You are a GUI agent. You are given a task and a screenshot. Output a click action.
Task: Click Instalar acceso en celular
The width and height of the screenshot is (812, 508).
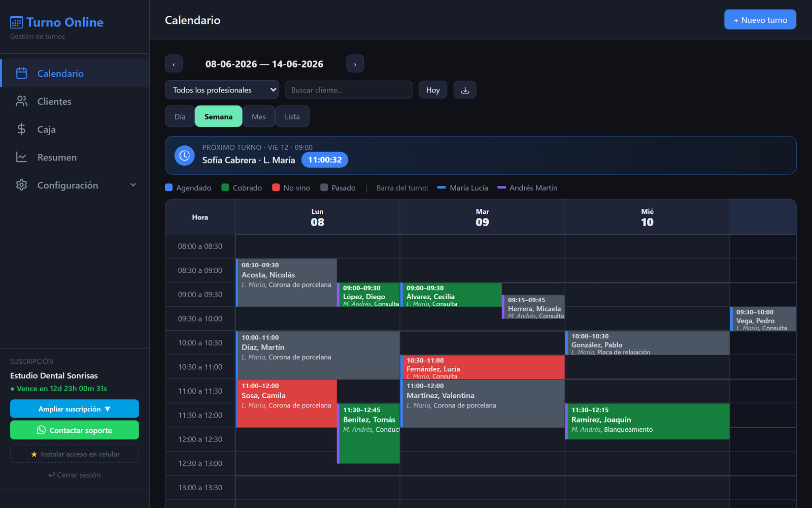pyautogui.click(x=75, y=454)
